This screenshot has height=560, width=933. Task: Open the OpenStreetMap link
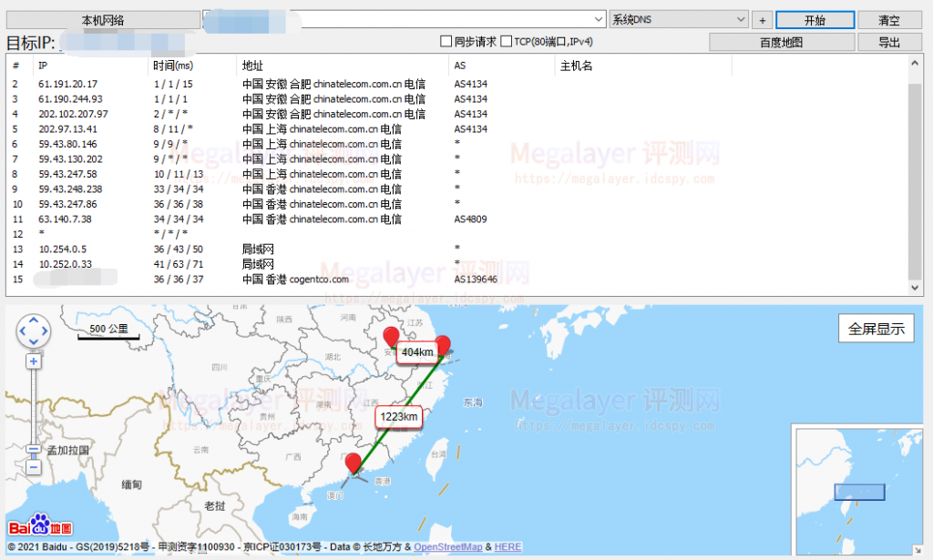(447, 547)
